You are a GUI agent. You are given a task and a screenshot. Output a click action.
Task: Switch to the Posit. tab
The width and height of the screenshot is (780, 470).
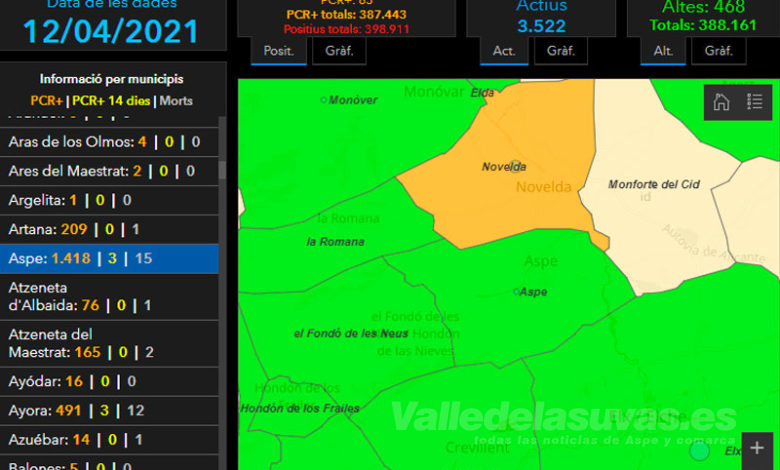click(277, 51)
